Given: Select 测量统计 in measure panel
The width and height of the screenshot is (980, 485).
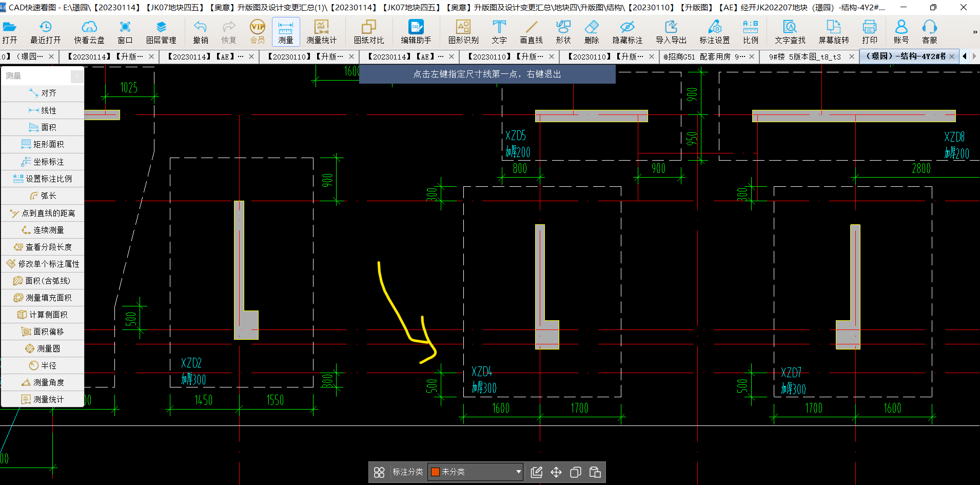Looking at the screenshot, I should click(x=43, y=399).
